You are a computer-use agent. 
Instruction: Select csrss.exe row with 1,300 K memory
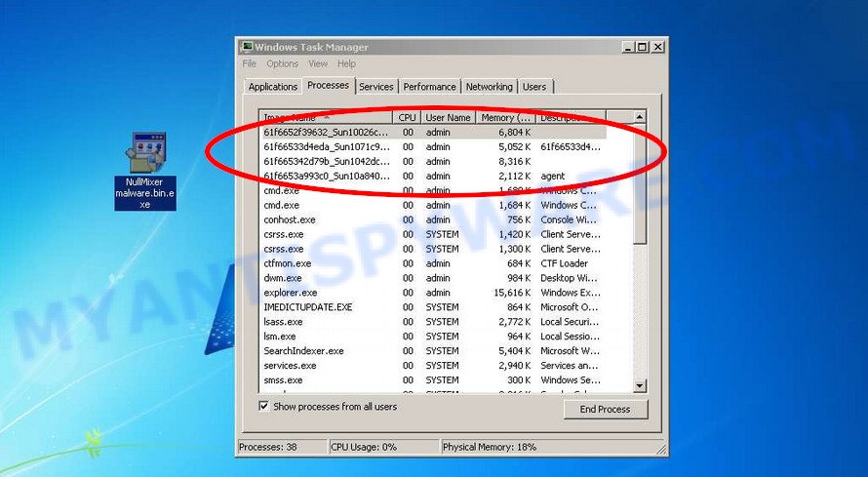[435, 249]
